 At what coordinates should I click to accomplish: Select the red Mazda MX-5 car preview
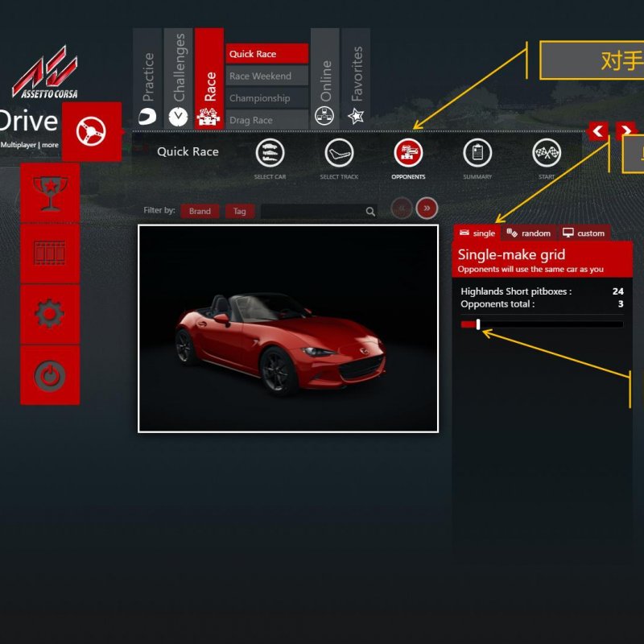click(x=288, y=328)
